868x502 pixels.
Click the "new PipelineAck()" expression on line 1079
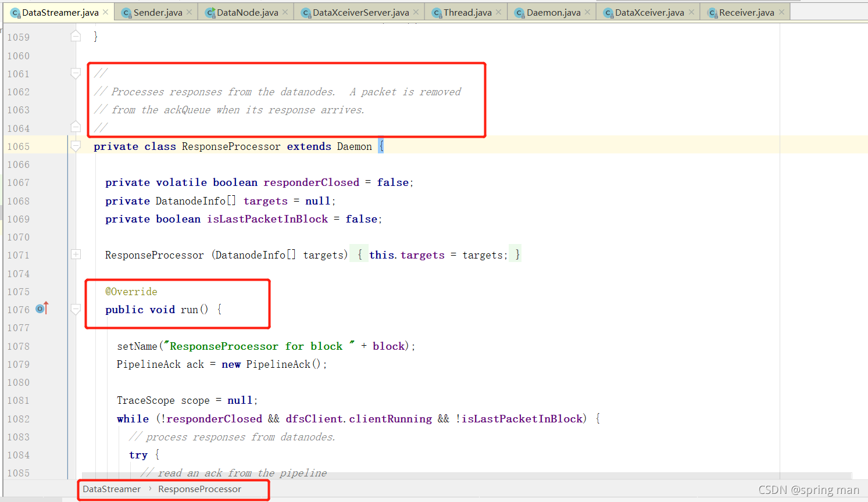pyautogui.click(x=270, y=364)
